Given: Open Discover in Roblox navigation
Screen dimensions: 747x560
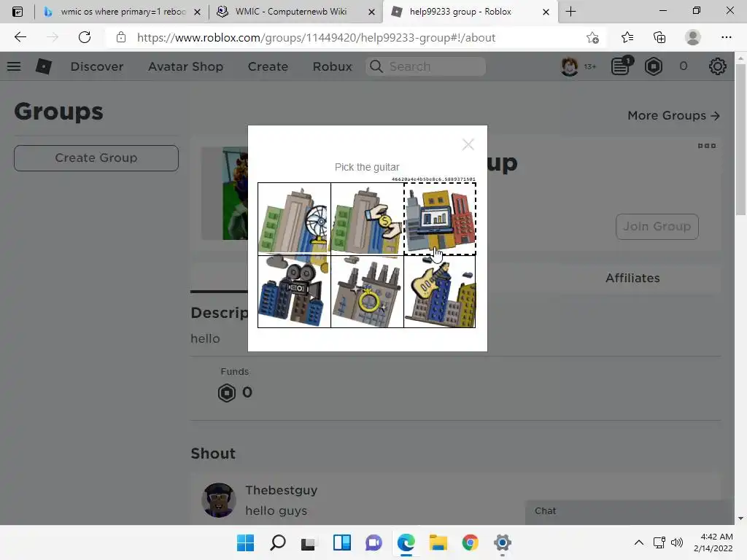Looking at the screenshot, I should (97, 66).
